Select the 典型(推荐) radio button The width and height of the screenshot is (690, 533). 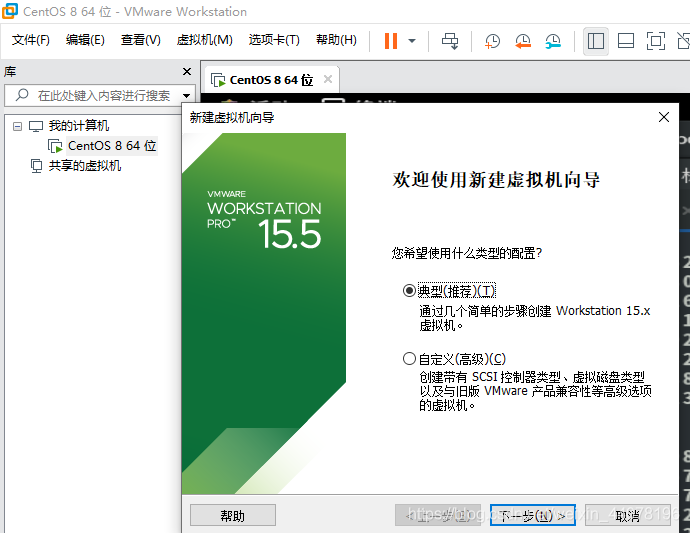(x=409, y=290)
